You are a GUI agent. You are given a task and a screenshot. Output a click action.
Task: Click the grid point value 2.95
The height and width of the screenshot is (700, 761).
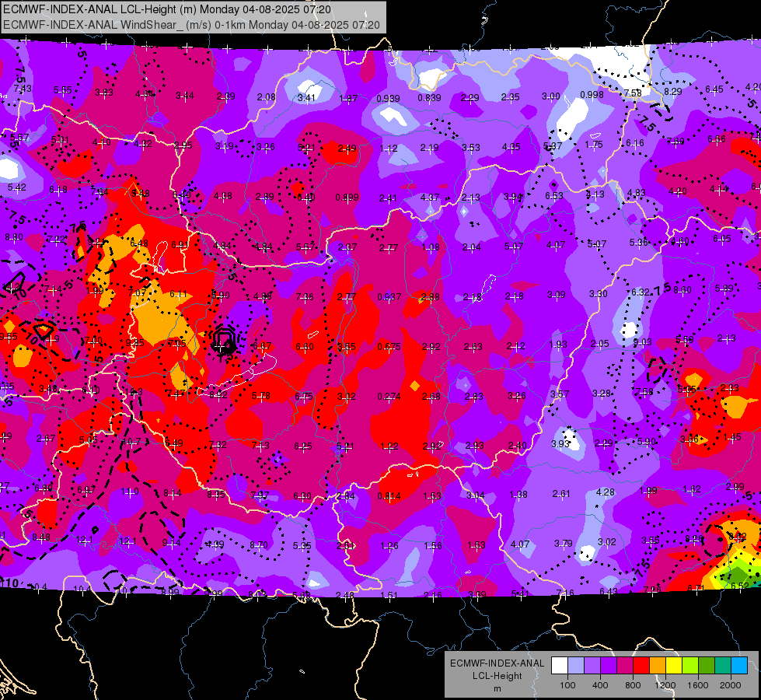click(183, 145)
